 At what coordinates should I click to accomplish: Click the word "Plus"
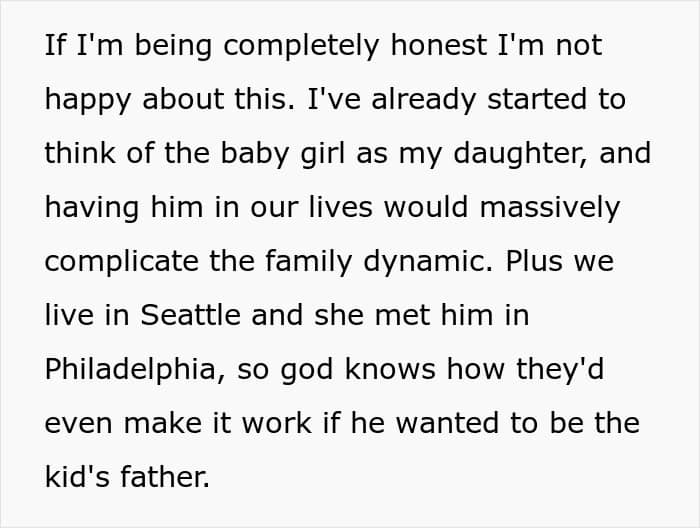541,262
